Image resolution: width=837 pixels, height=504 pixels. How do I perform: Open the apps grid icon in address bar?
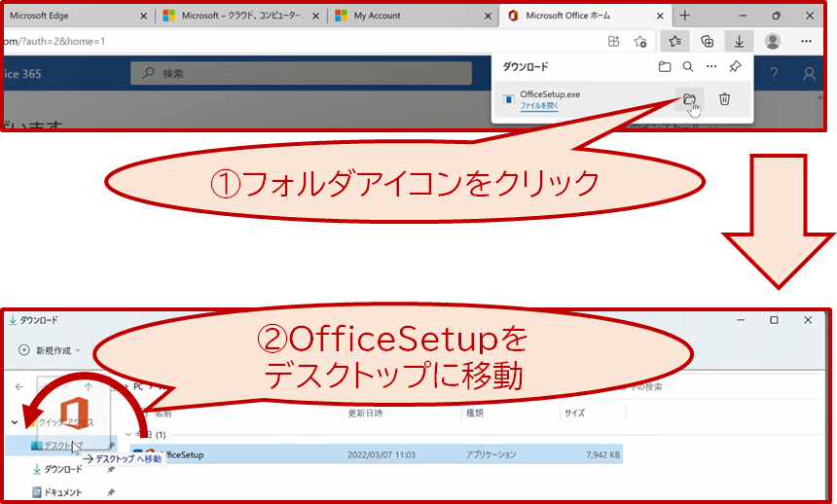614,41
